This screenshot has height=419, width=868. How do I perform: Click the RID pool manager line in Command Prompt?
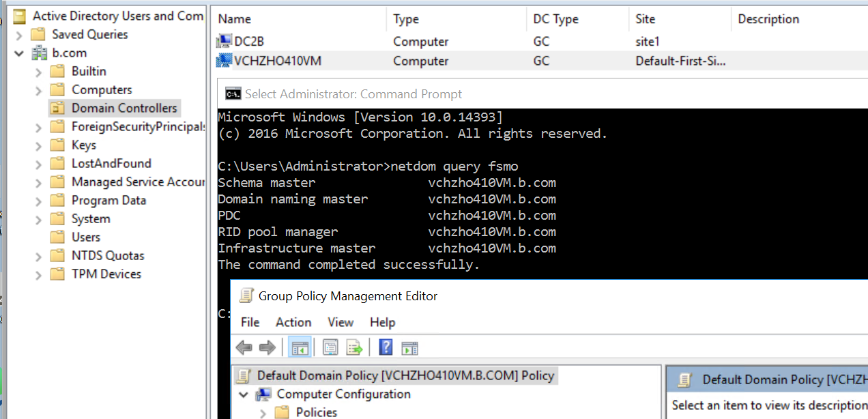pos(387,231)
